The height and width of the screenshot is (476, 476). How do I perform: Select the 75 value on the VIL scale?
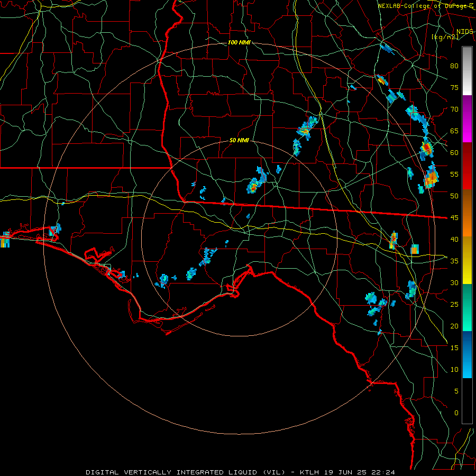[x=454, y=87]
